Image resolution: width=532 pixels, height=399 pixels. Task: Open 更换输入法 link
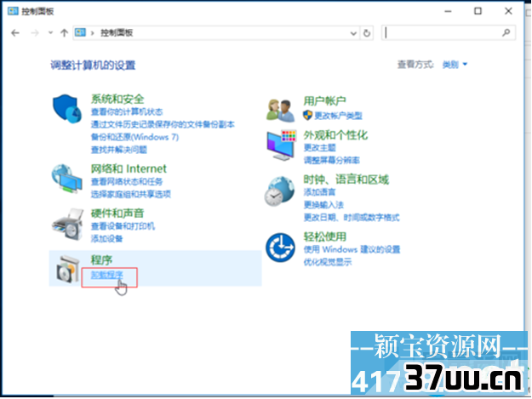pyautogui.click(x=323, y=205)
